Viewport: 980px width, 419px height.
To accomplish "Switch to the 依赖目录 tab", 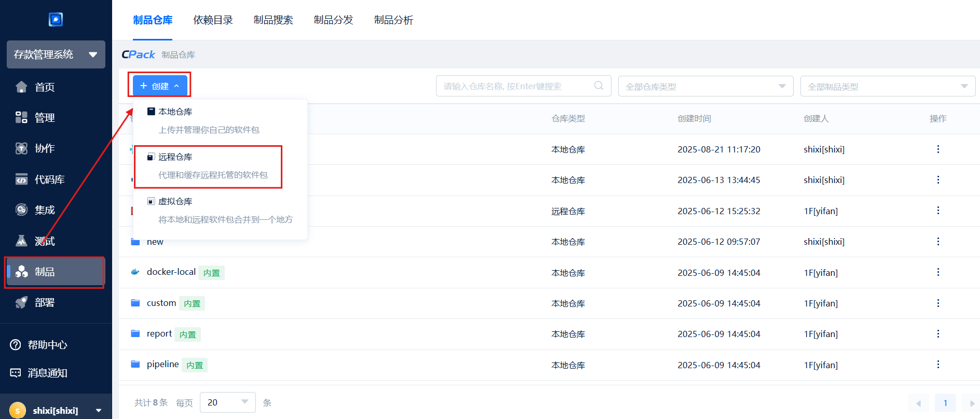I will point(213,20).
